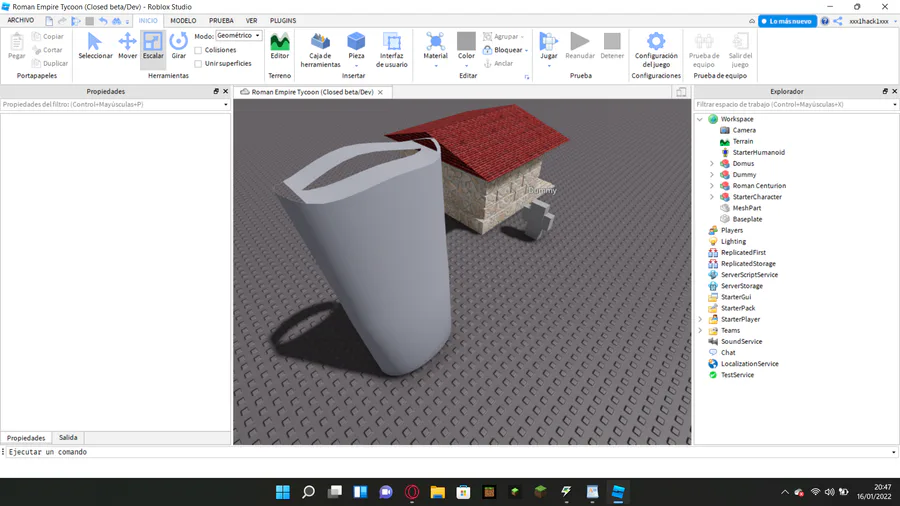Viewport: 900px width, 506px height.
Task: Expand the Dummy model node
Action: pos(712,174)
